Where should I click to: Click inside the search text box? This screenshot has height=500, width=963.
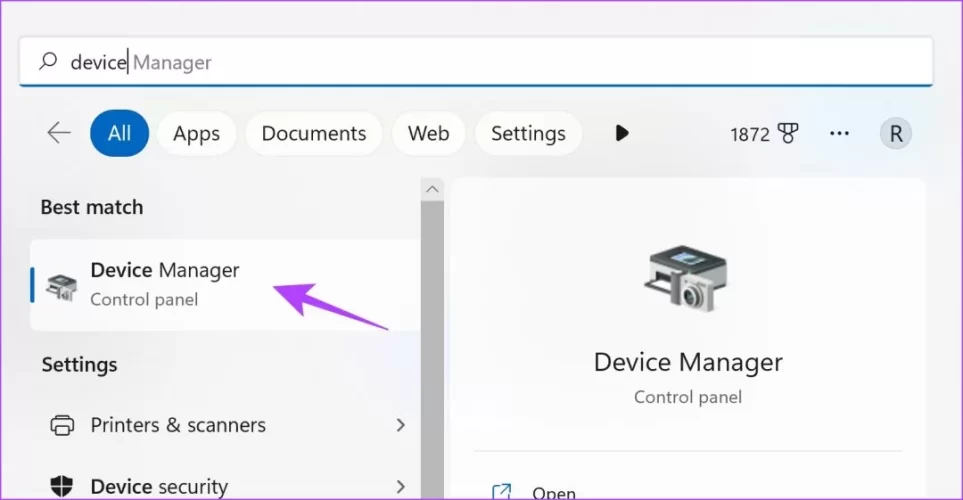pos(500,62)
